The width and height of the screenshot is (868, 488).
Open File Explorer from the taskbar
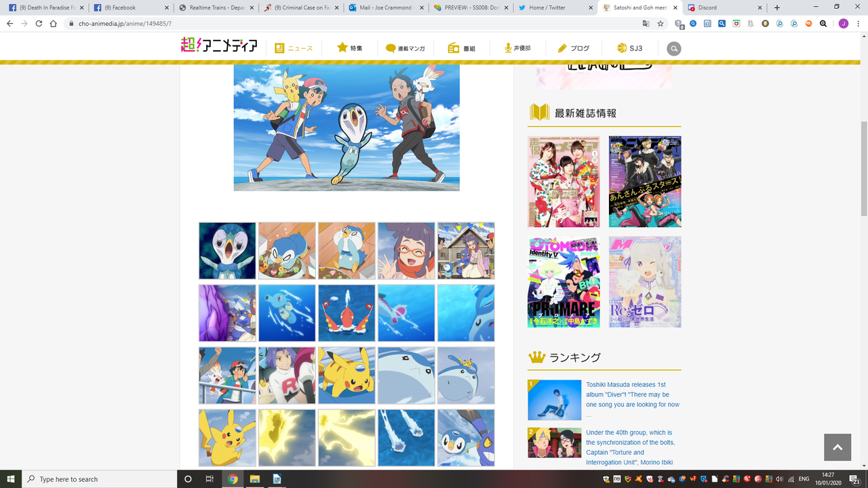point(254,479)
